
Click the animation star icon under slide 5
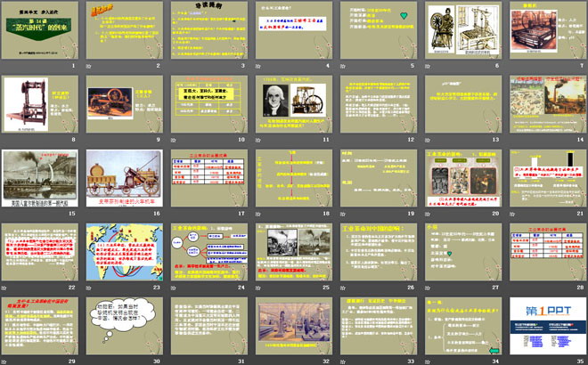(343, 67)
